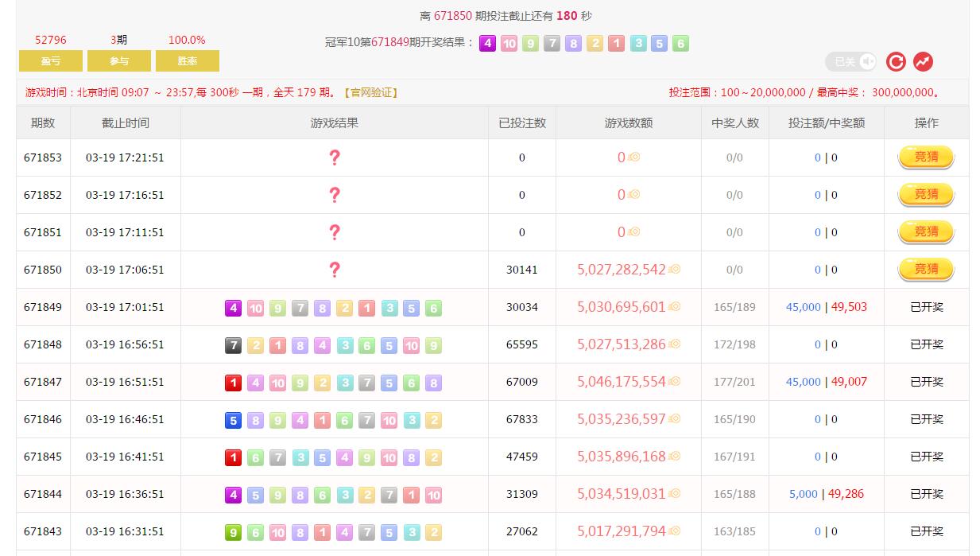980x556 pixels.
Task: Click the red refresh icon
Action: point(896,62)
